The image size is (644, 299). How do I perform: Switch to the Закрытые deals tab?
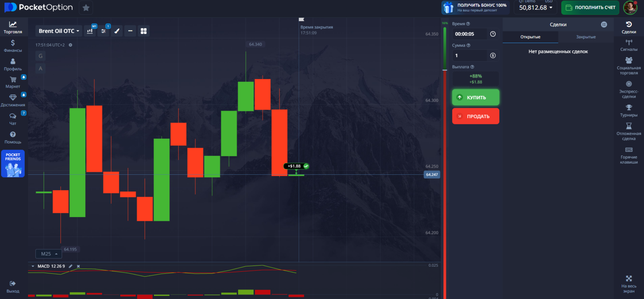[x=586, y=37]
